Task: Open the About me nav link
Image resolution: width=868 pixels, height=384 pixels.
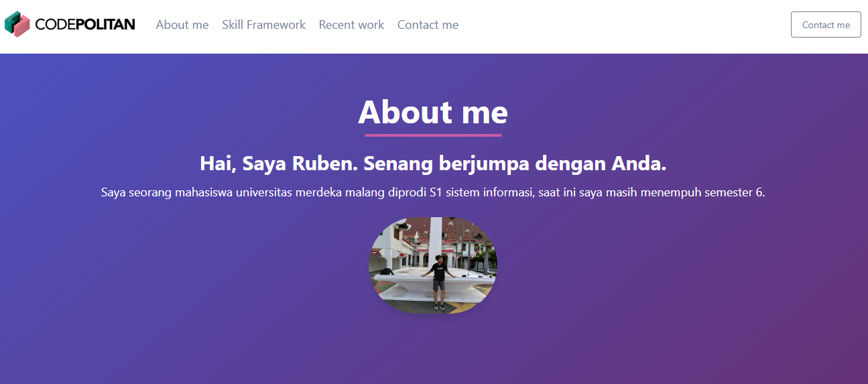Action: pos(182,25)
